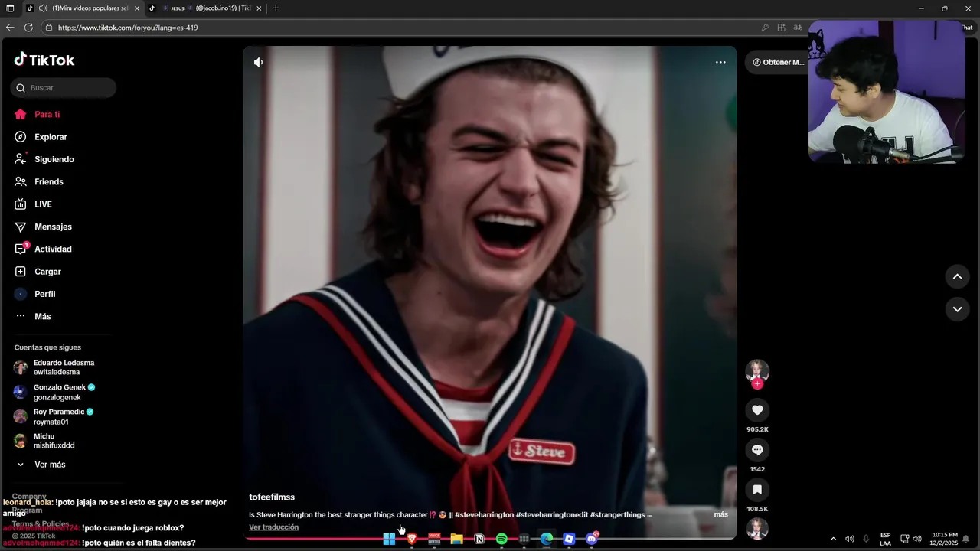Follow creator via the red plus badge
980x551 pixels.
757,384
